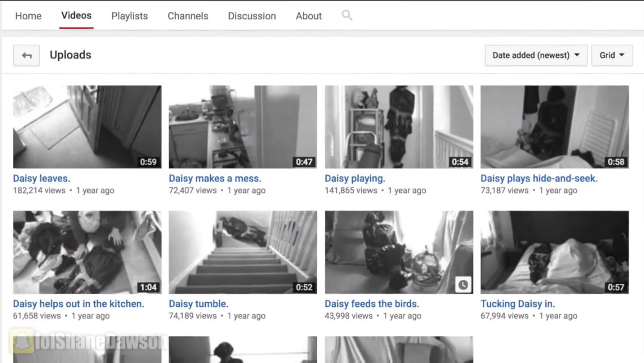Click the back arrow button beside Uploads

[x=26, y=56]
